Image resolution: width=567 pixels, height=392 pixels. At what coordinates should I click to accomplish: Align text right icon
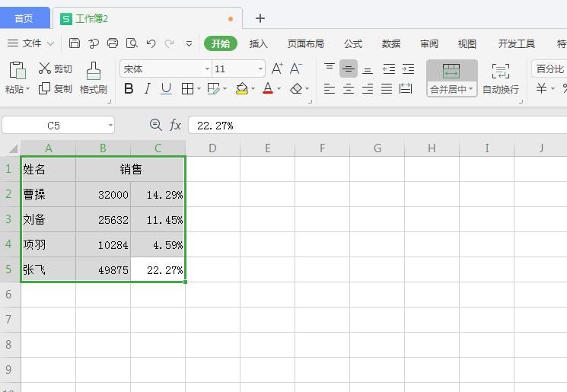368,88
